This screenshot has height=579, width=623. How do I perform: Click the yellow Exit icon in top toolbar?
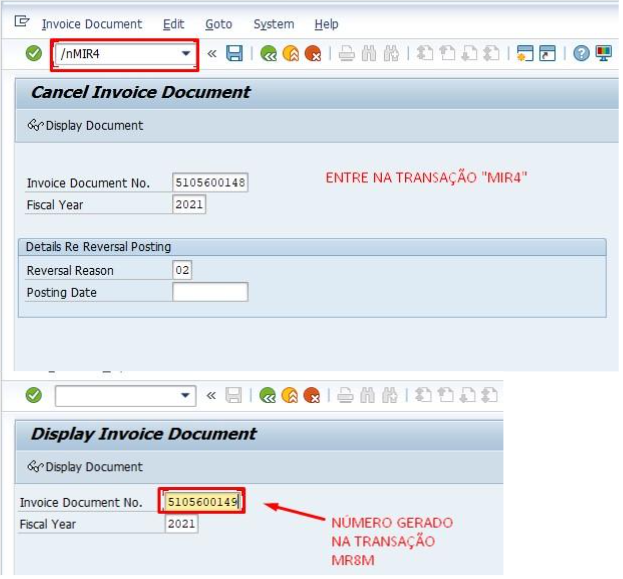pyautogui.click(x=291, y=53)
